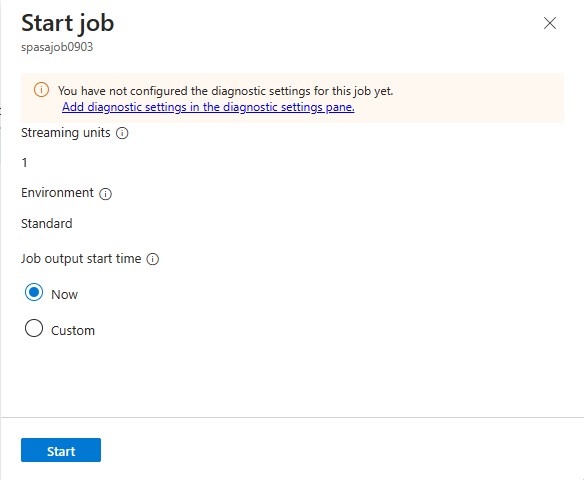
Task: Click the Environment info icon
Action: click(x=105, y=194)
